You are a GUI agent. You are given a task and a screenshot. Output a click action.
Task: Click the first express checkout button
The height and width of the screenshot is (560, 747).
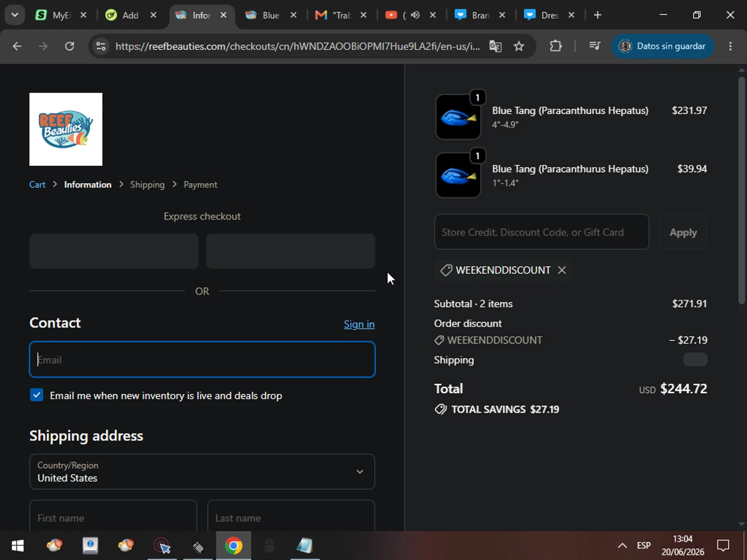(x=114, y=251)
